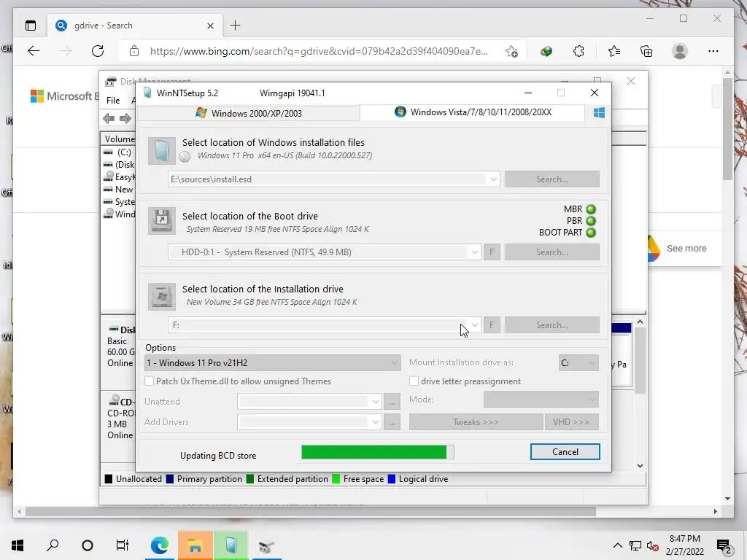
Task: Open the File menu in Disk Management
Action: coord(113,101)
